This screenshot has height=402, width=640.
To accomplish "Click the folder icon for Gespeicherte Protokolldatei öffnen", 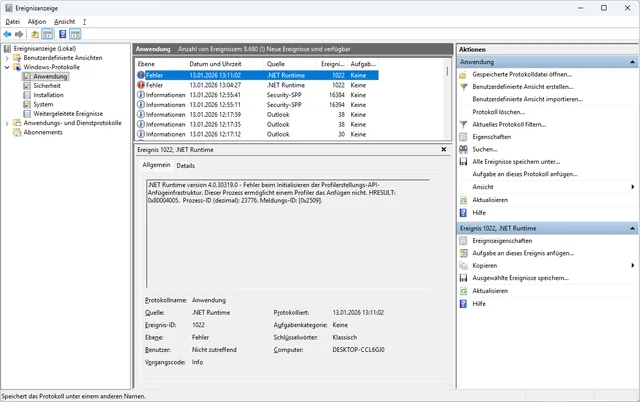I will pos(465,75).
